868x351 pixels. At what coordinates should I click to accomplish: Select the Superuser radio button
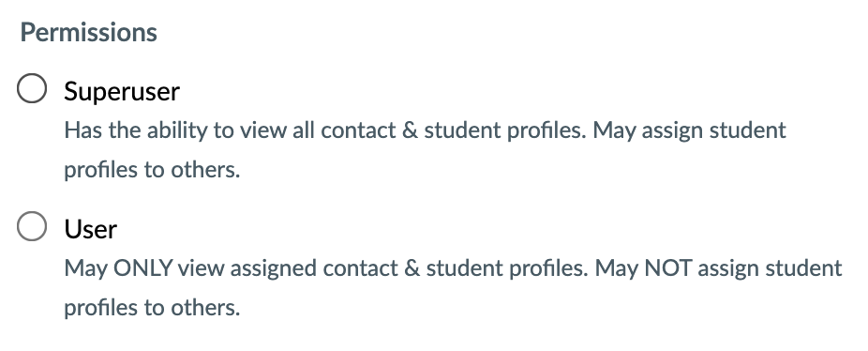tap(32, 88)
